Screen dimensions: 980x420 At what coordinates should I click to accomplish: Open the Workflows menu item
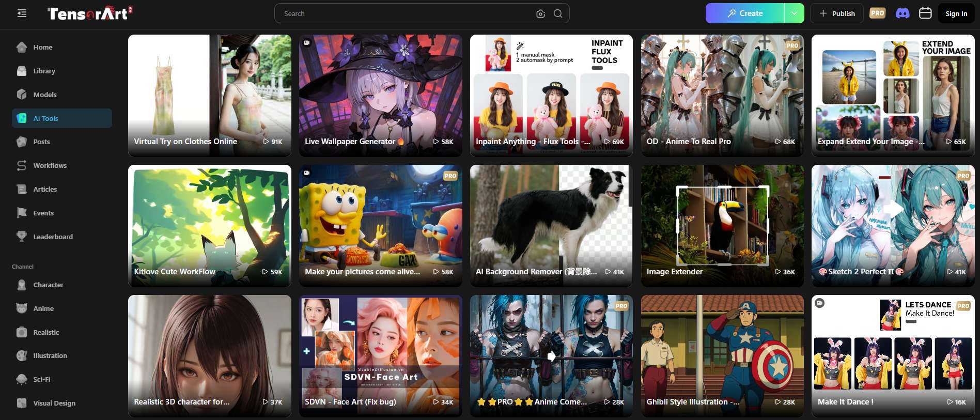click(x=62, y=165)
